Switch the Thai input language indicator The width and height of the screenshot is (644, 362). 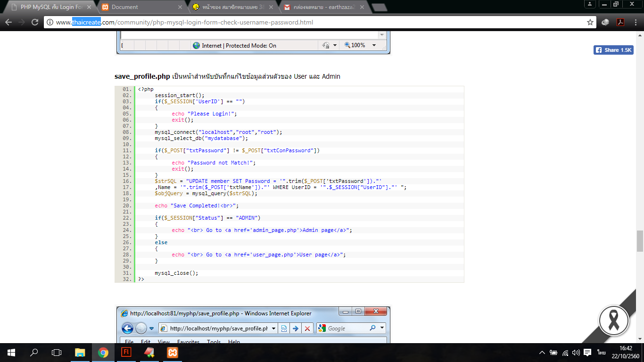pos(602,353)
